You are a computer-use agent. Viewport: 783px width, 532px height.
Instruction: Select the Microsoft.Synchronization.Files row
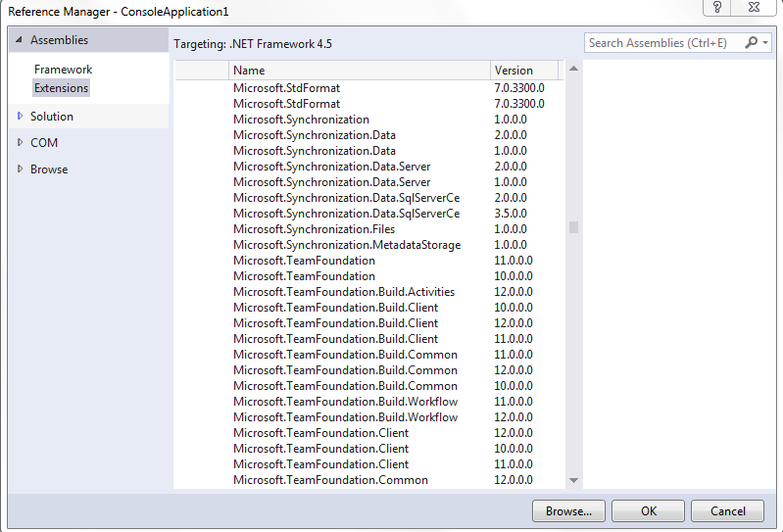click(x=369, y=229)
